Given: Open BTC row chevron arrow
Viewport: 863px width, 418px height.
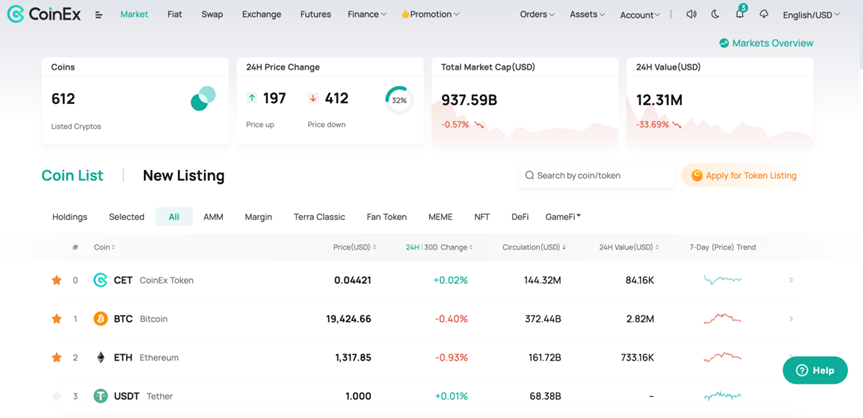Looking at the screenshot, I should click(791, 319).
